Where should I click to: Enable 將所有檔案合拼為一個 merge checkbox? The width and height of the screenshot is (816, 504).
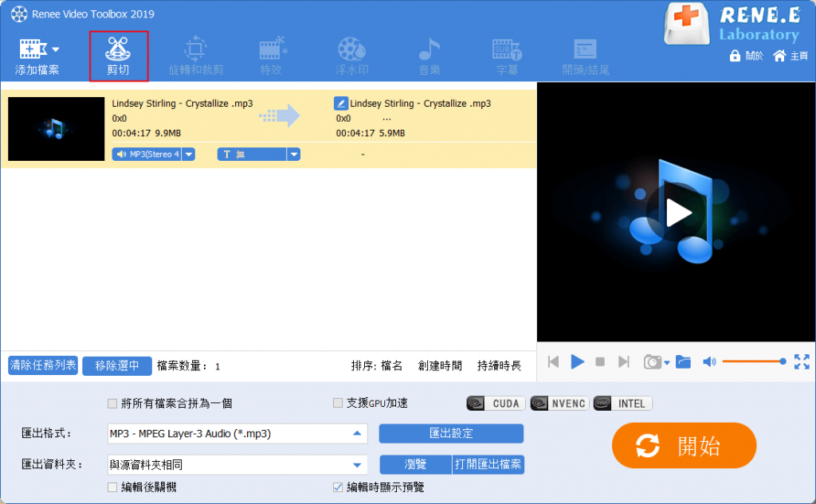click(112, 403)
